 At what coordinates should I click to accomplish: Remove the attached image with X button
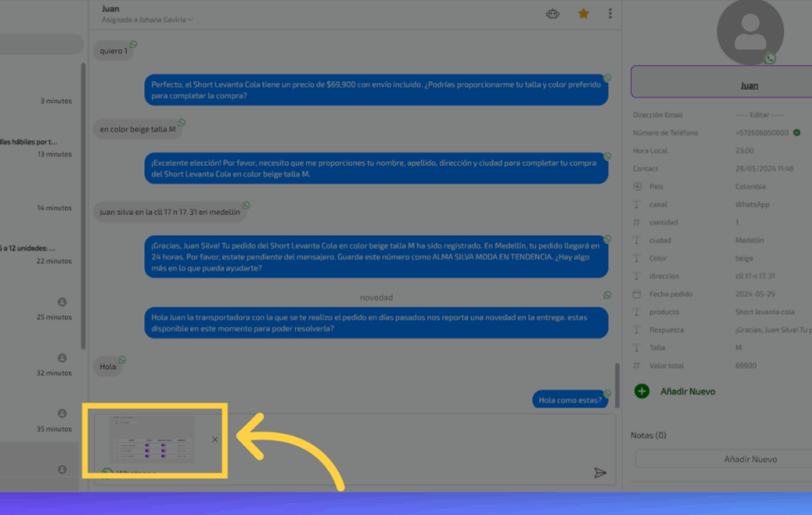pos(215,440)
